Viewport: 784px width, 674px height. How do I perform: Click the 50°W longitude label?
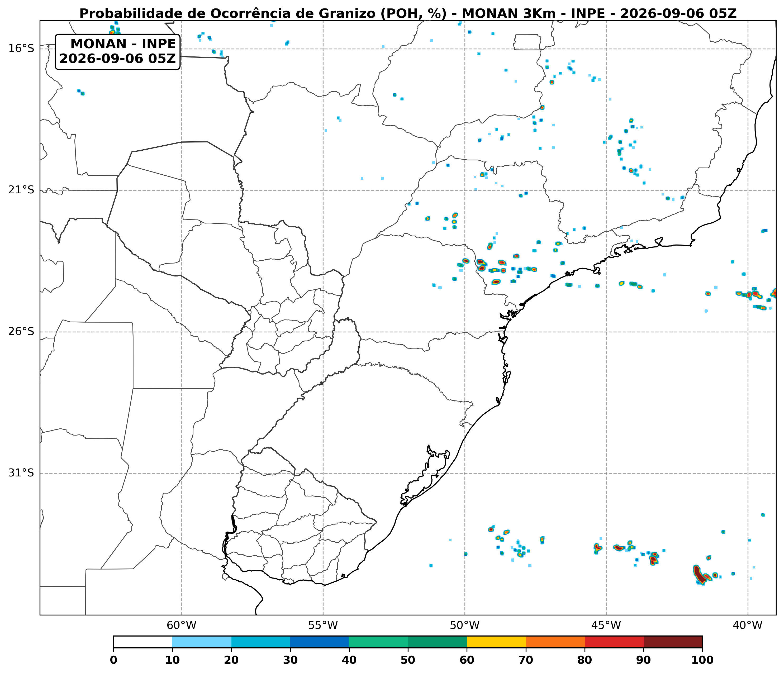pyautogui.click(x=465, y=625)
